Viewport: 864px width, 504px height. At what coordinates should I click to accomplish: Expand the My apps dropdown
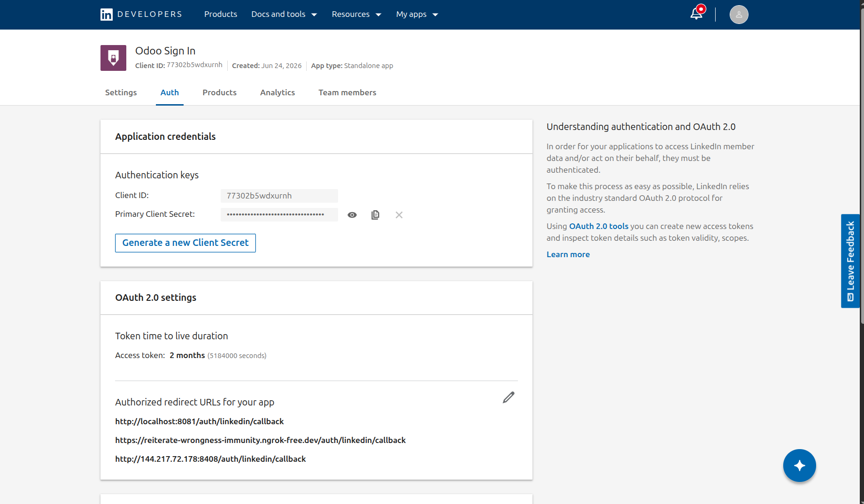coord(417,14)
